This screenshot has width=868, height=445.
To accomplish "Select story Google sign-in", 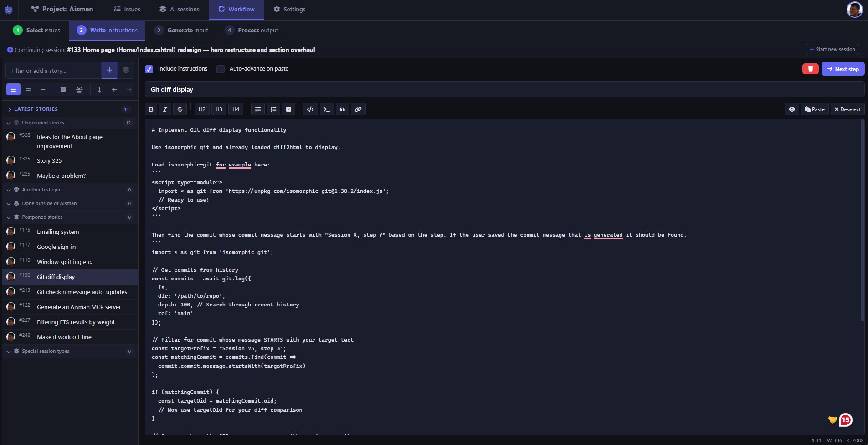I will pos(70,247).
